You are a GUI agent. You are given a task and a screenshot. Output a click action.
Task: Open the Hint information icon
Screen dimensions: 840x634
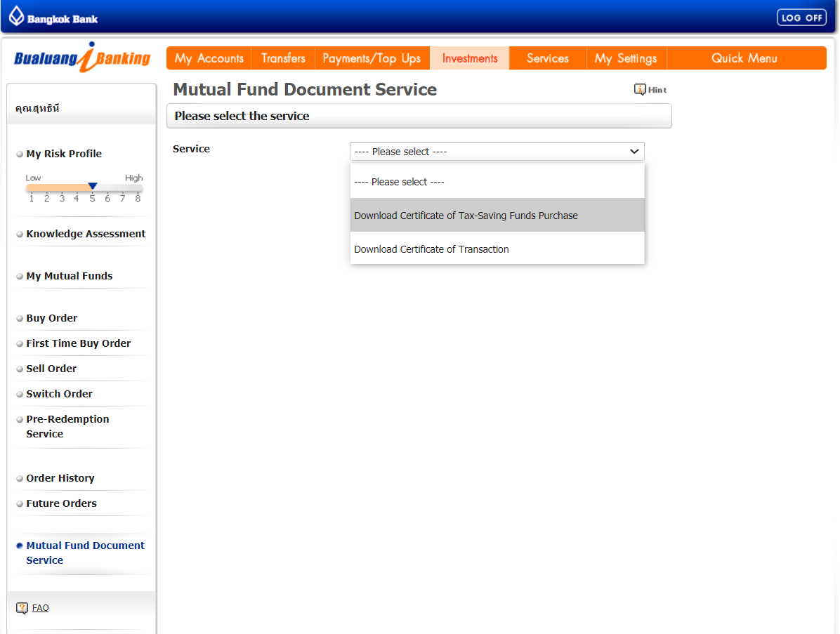tap(638, 89)
